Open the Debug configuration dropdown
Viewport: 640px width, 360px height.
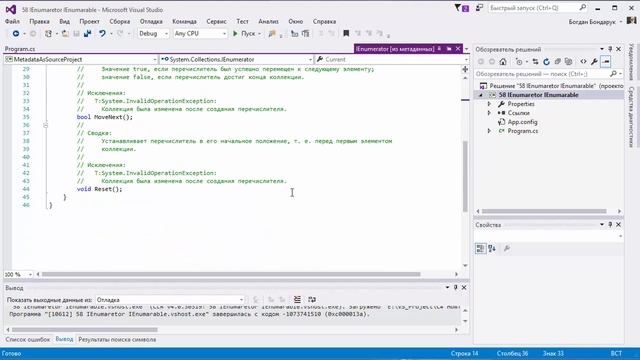point(153,33)
